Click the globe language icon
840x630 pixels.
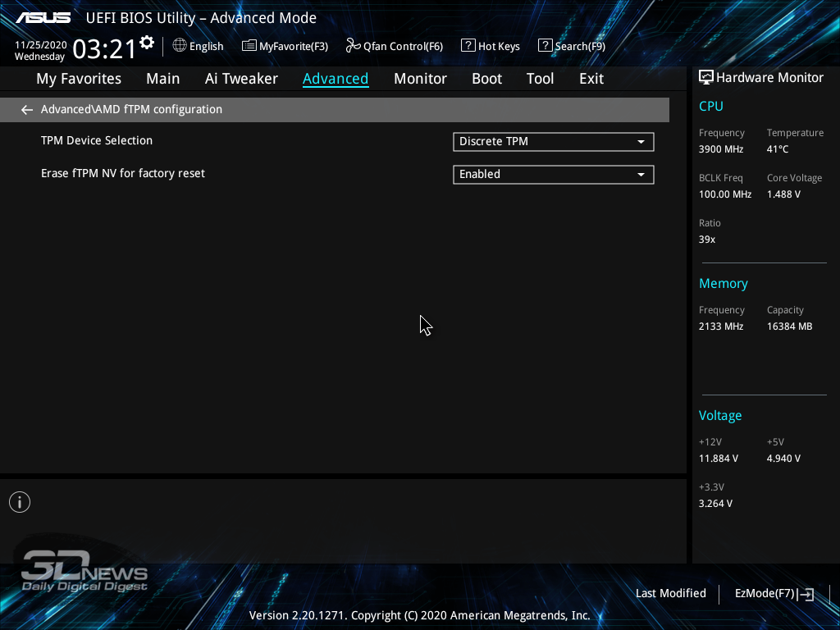pos(180,46)
